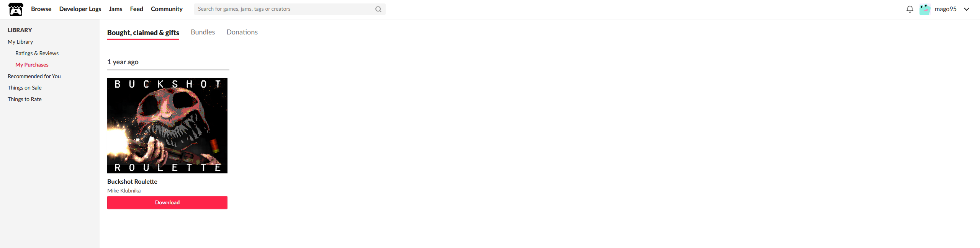This screenshot has height=248, width=980.
Task: Show Things on Sale
Action: [25, 88]
